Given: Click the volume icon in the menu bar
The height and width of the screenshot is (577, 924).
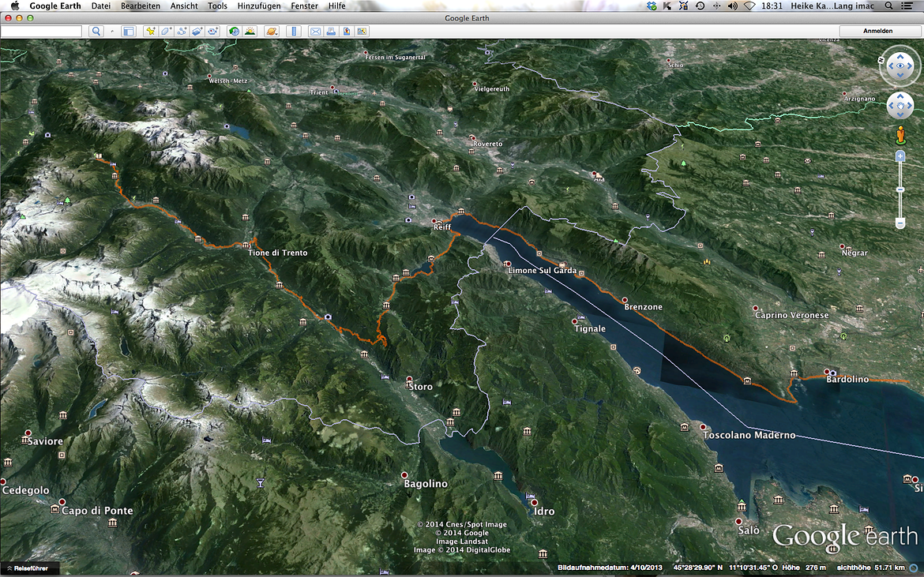Looking at the screenshot, I should click(732, 6).
